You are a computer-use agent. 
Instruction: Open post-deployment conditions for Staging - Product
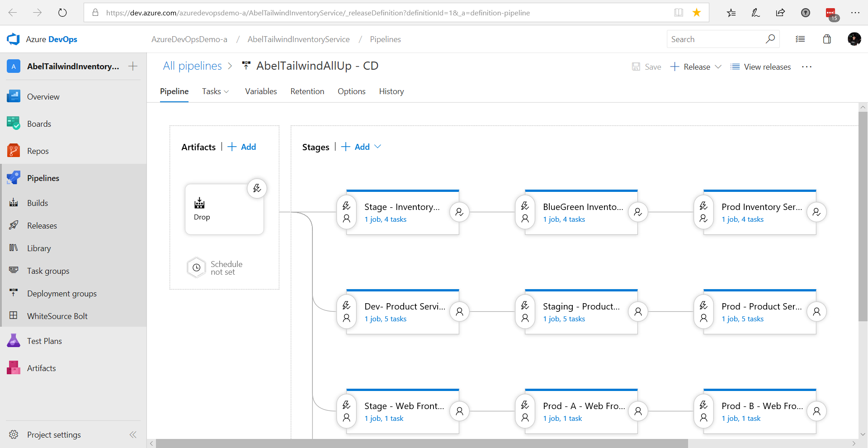(638, 311)
